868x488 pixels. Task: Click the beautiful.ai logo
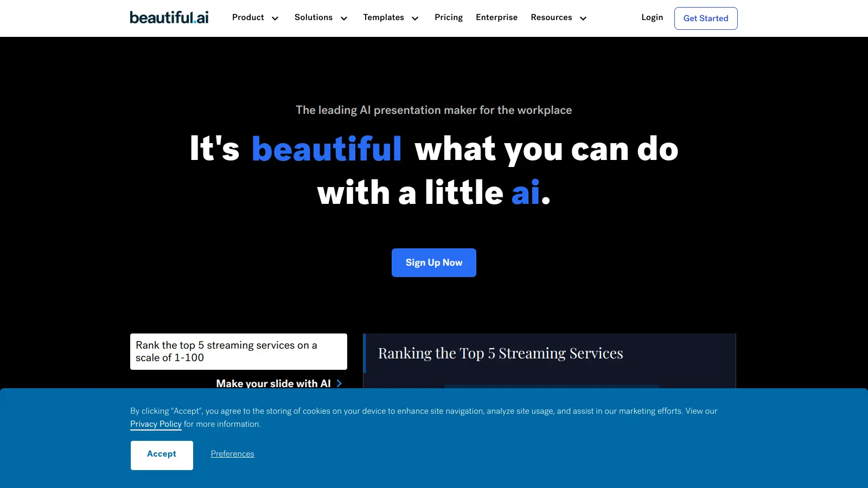pyautogui.click(x=169, y=18)
